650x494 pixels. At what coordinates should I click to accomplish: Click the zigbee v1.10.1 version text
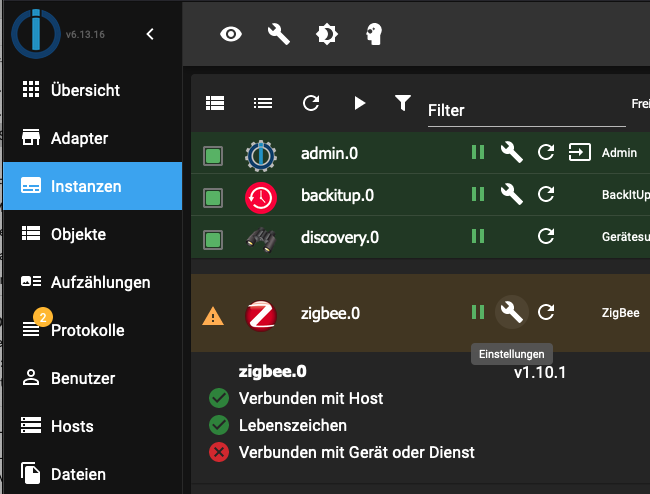point(540,373)
